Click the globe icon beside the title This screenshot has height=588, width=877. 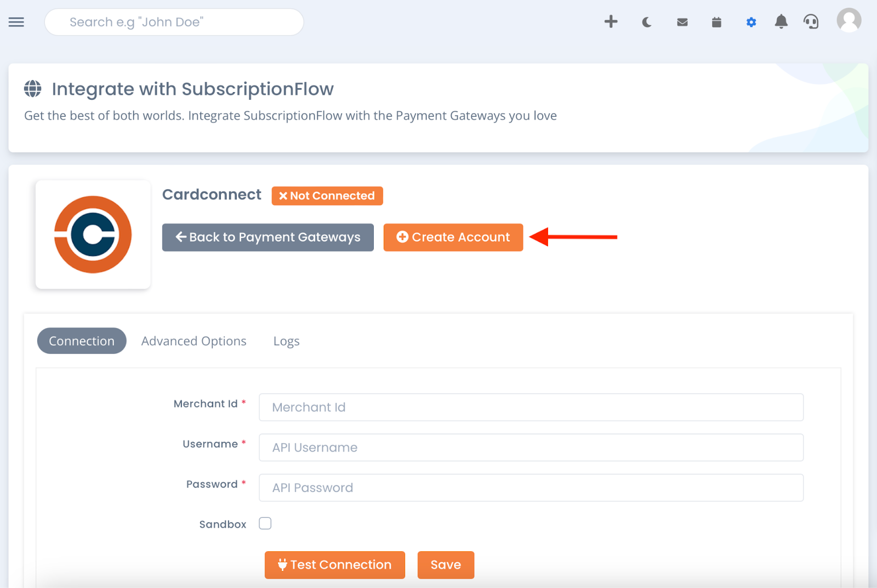(x=33, y=89)
